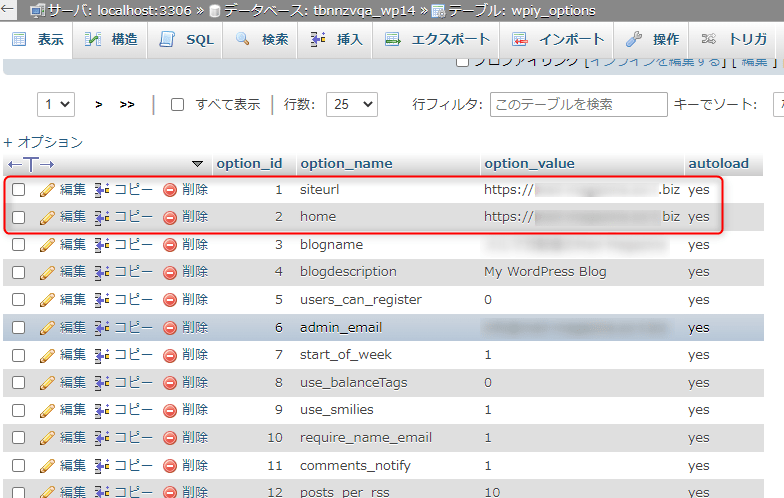Click the red delete icon for admin_email row
The width and height of the screenshot is (784, 498).
pos(170,328)
